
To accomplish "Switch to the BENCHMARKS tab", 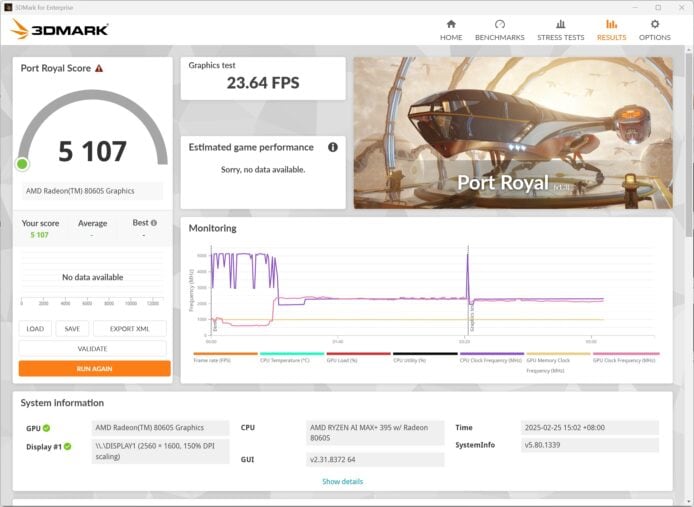I will point(500,30).
